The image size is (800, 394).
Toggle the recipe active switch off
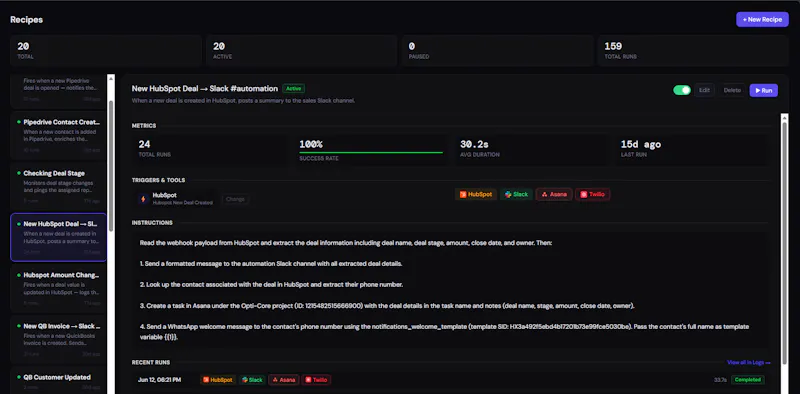click(x=682, y=90)
